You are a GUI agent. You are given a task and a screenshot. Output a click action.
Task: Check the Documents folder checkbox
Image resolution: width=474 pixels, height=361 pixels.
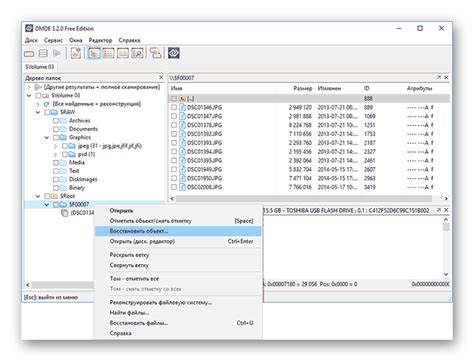(x=56, y=129)
